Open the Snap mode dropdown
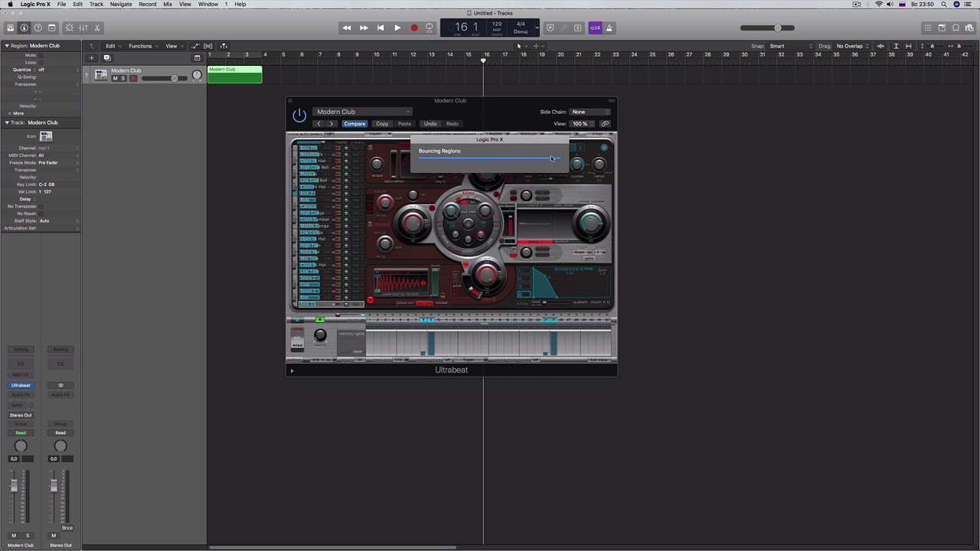Screen dimensions: 980x551 point(789,46)
